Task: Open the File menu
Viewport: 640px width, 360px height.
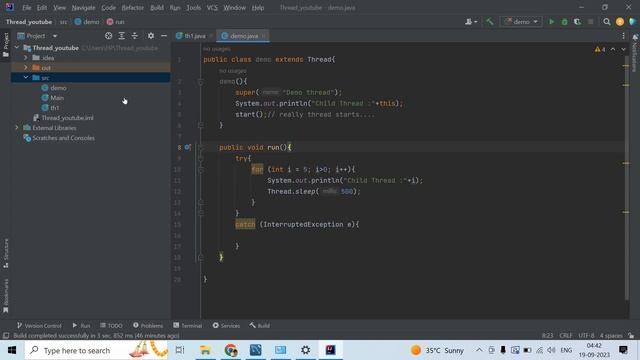Action: [x=27, y=7]
